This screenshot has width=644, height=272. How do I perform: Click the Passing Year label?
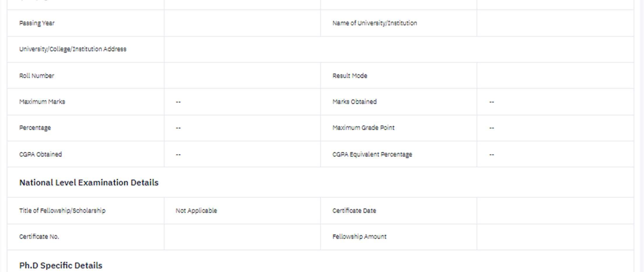pyautogui.click(x=37, y=23)
